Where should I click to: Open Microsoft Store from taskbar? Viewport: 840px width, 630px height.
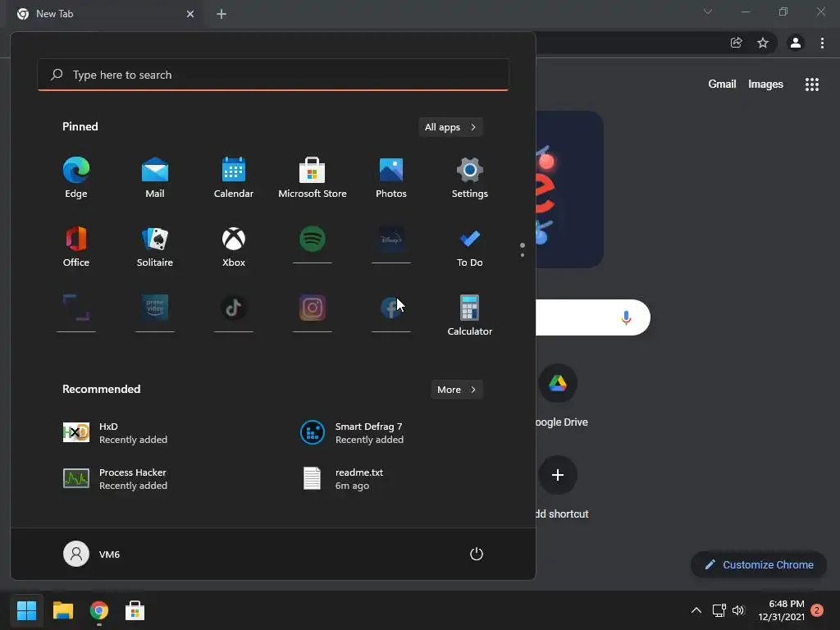point(135,610)
